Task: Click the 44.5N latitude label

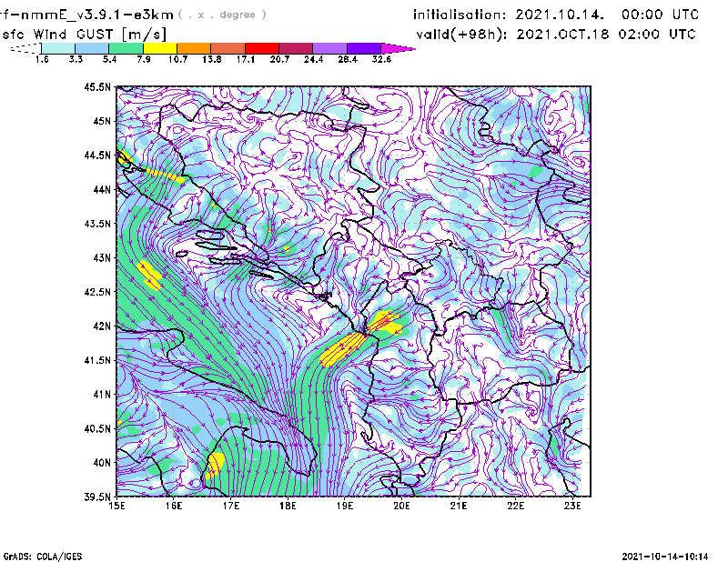Action: click(x=97, y=156)
